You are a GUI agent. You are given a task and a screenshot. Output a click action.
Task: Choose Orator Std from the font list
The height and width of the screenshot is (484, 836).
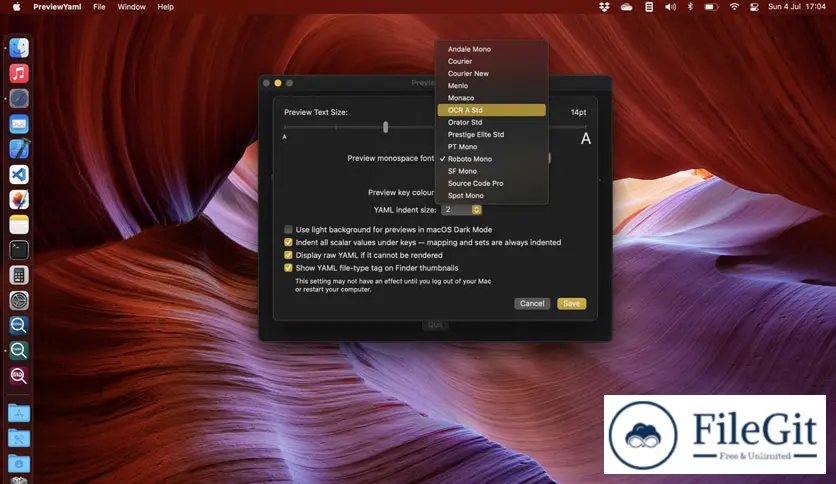click(x=492, y=123)
